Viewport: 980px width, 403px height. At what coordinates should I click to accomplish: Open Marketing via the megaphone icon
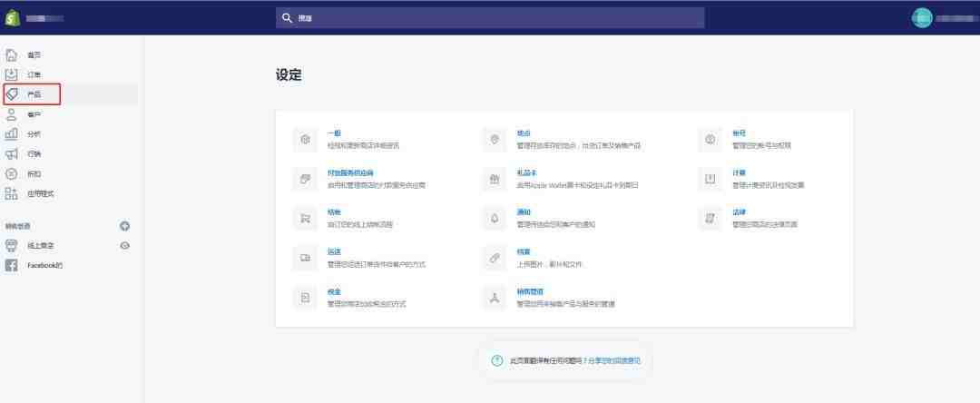(11, 153)
